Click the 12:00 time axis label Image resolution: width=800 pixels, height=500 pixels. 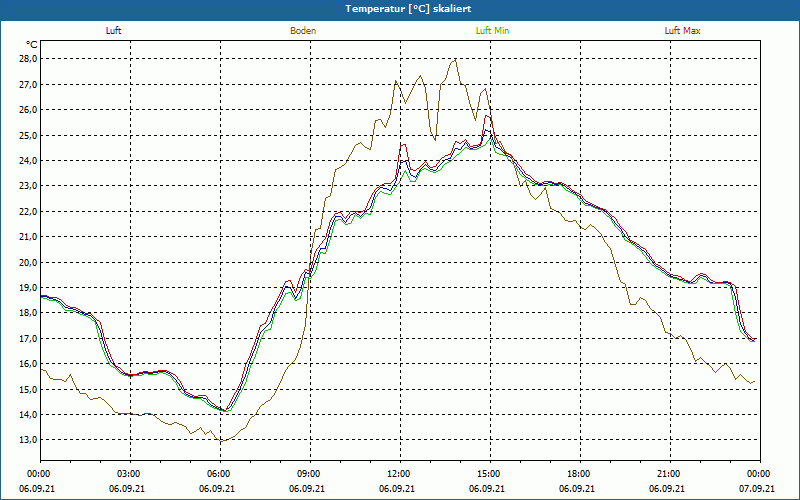(400, 474)
